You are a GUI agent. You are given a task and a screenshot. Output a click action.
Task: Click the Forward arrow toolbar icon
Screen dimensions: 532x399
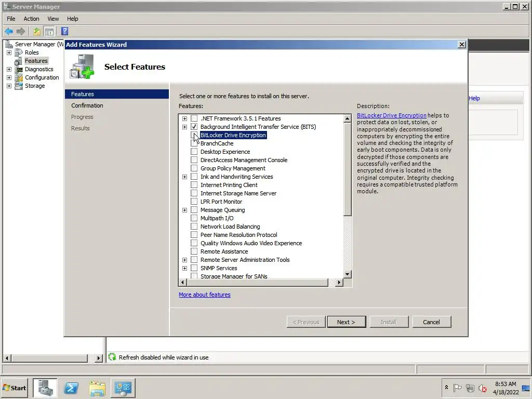21,32
